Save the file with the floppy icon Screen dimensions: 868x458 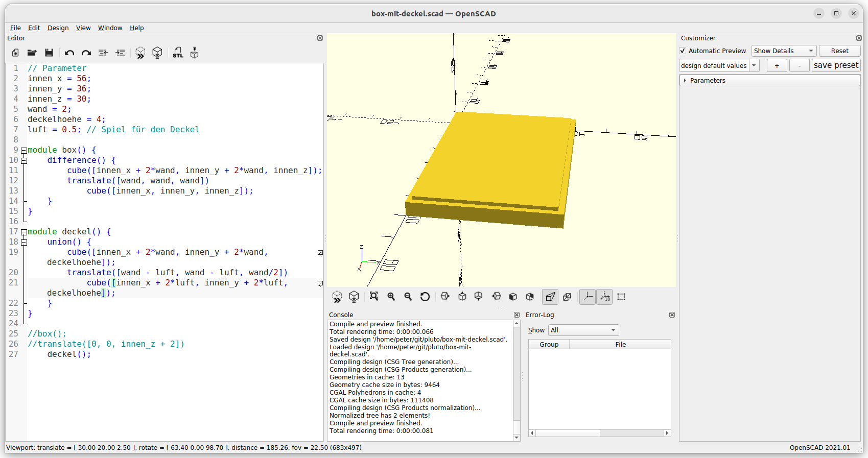tap(49, 53)
